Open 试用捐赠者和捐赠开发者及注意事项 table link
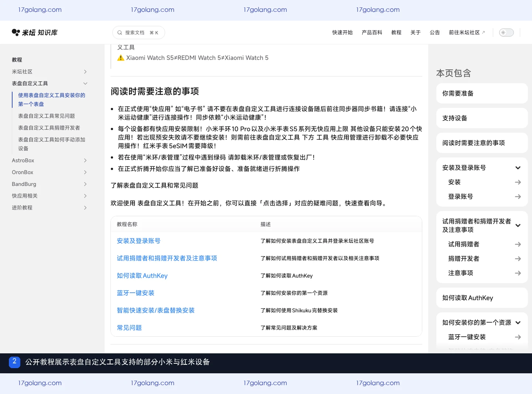The image size is (532, 394). 167,258
